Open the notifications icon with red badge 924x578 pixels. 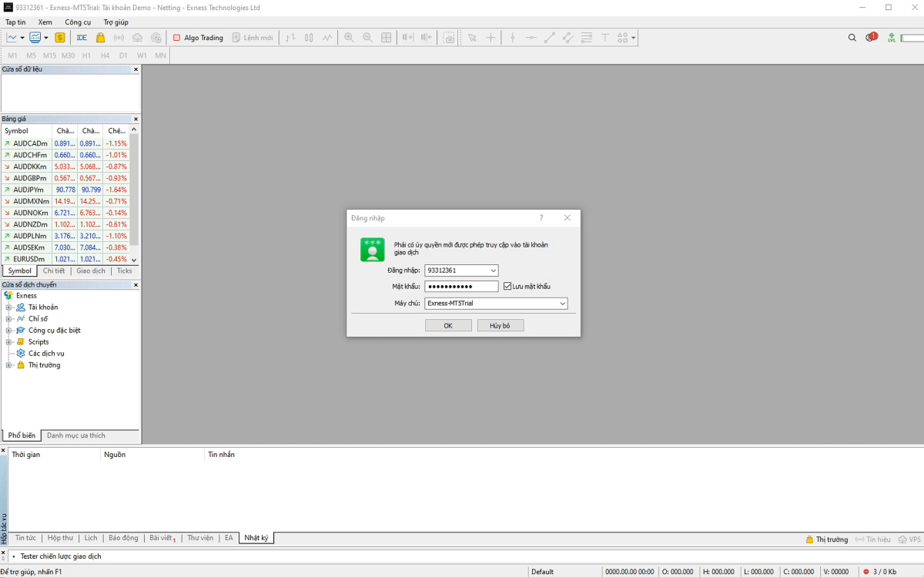point(871,37)
